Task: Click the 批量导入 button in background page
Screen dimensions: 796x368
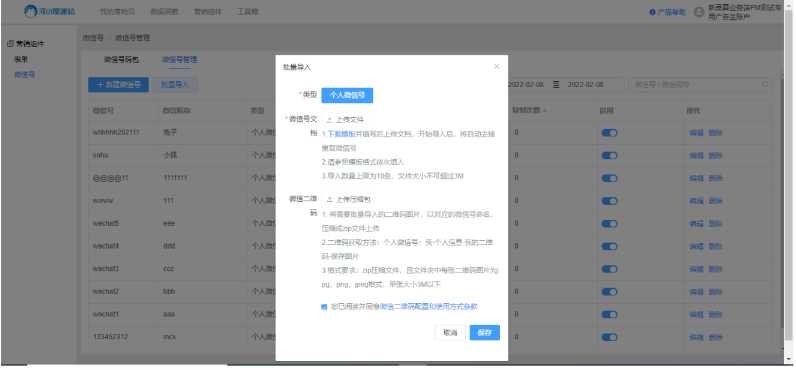Action: point(175,85)
